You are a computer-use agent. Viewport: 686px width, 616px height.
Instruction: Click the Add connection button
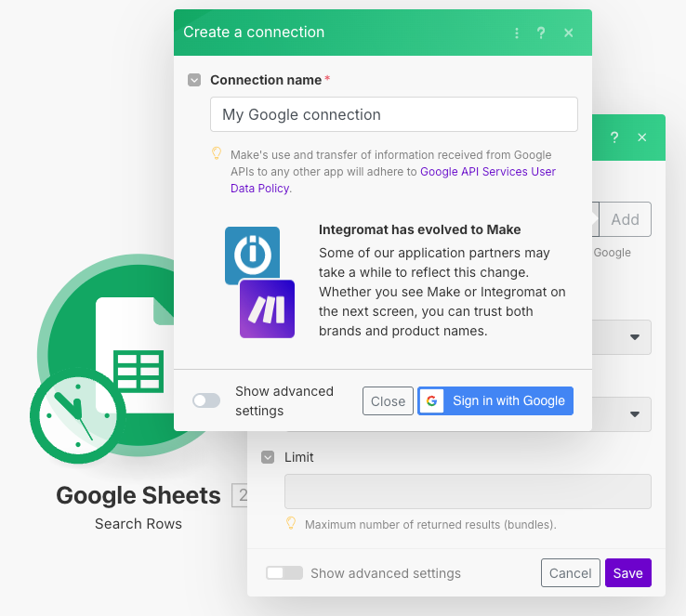point(625,219)
